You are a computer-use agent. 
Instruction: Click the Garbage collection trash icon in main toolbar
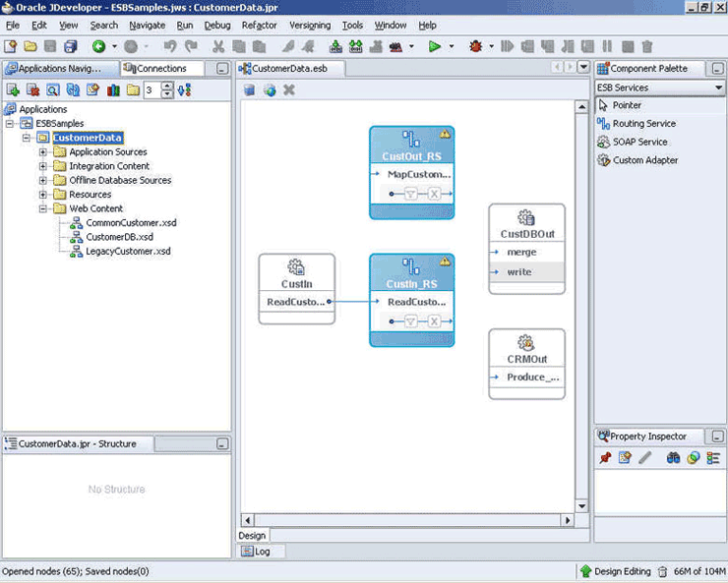coord(647,46)
